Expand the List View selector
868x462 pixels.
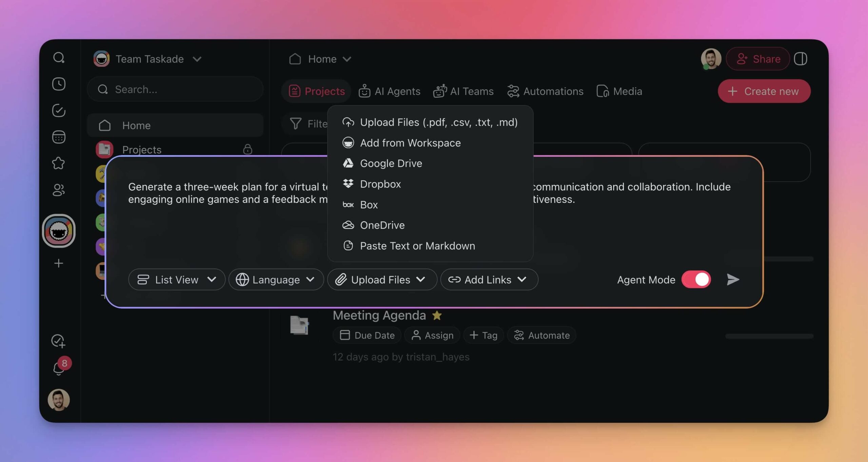click(177, 280)
